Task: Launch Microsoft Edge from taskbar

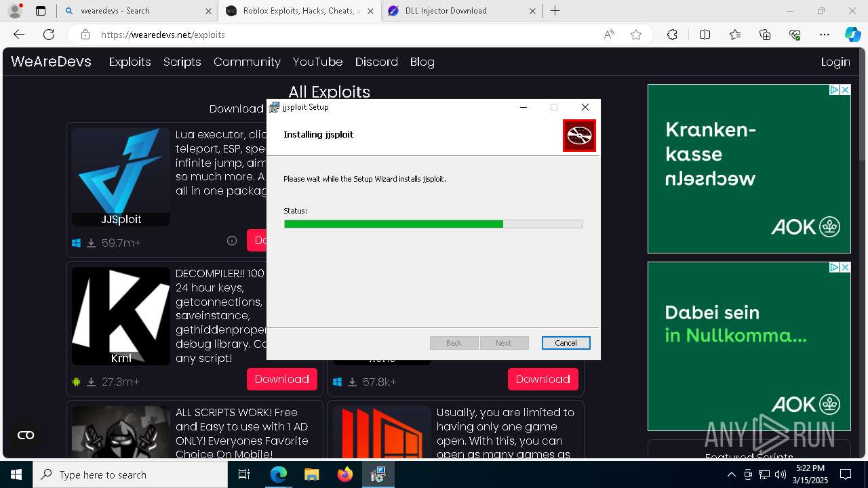Action: [279, 474]
